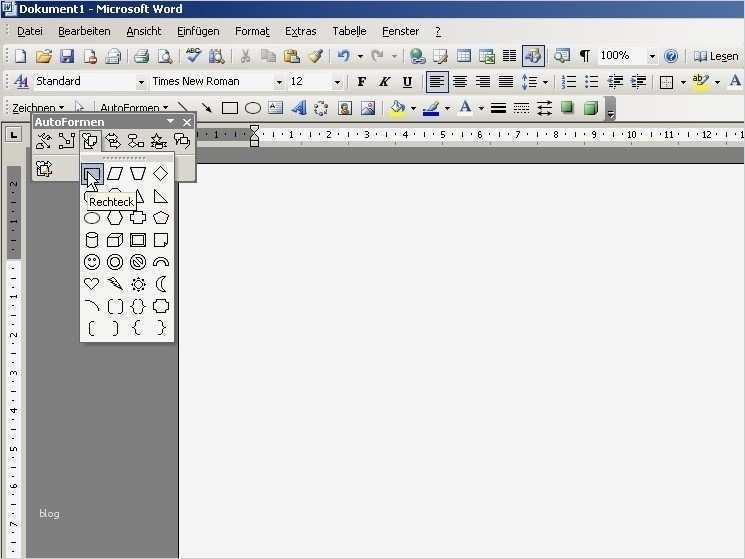This screenshot has width=745, height=559.
Task: Expand the Undo history dropdown arrow
Action: [x=361, y=57]
